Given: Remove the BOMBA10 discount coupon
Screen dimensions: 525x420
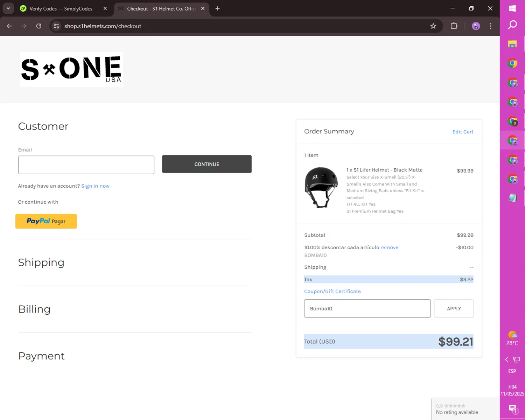Looking at the screenshot, I should click(x=389, y=247).
